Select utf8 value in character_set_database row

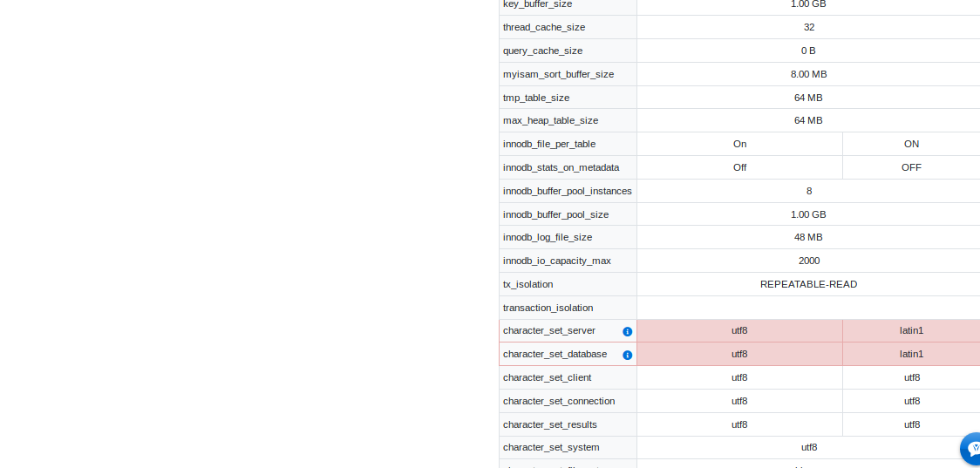(739, 355)
